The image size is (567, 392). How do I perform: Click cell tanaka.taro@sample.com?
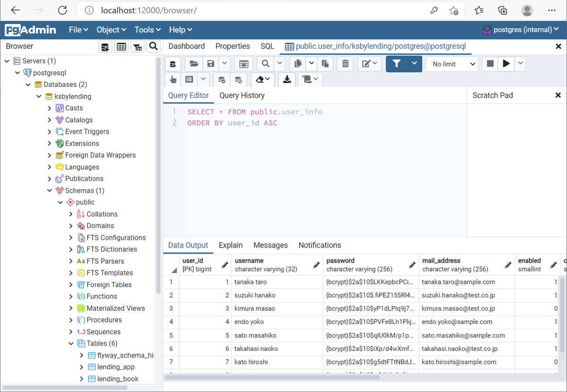pyautogui.click(x=466, y=282)
